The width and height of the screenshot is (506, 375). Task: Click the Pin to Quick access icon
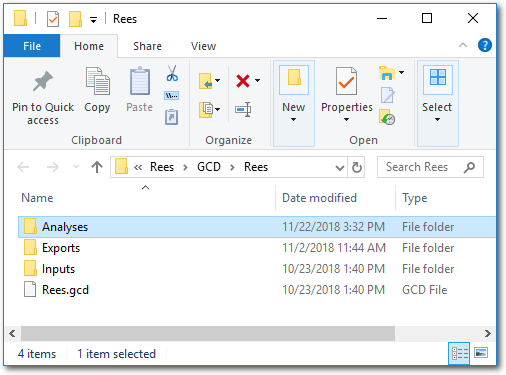click(x=43, y=81)
